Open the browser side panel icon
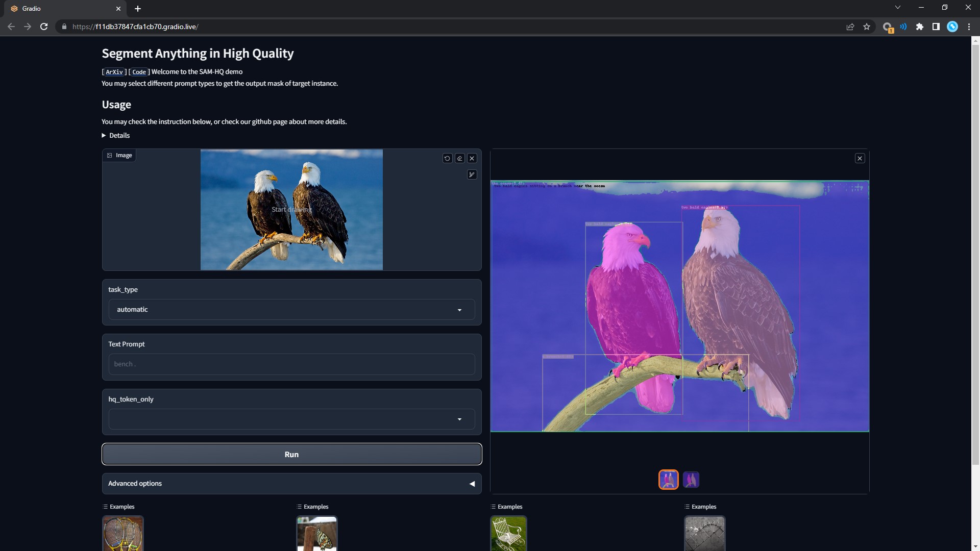The image size is (980, 551). [936, 27]
